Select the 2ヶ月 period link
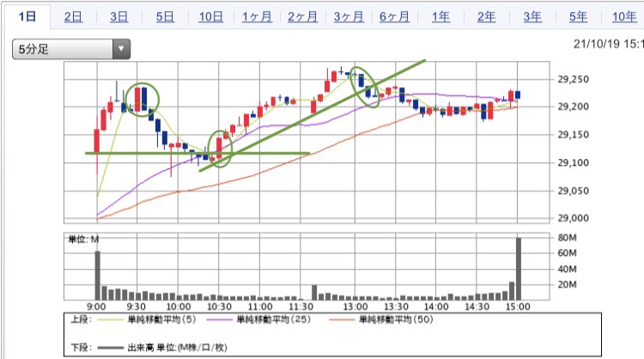This screenshot has width=644, height=359. pos(302,17)
